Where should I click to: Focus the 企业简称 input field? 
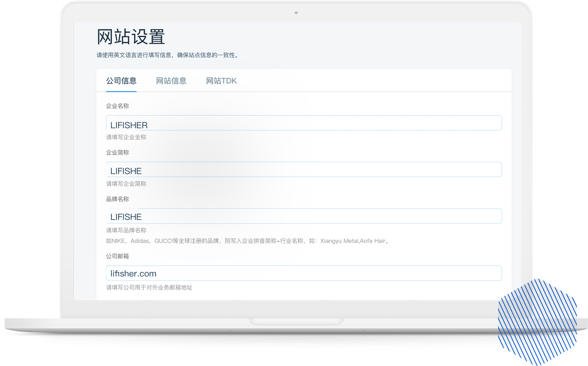(x=303, y=170)
